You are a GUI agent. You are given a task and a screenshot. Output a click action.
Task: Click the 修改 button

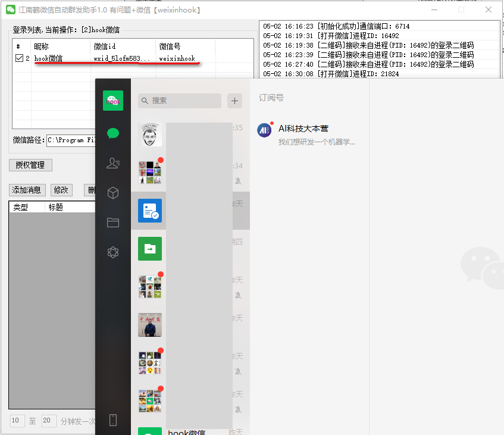point(61,190)
